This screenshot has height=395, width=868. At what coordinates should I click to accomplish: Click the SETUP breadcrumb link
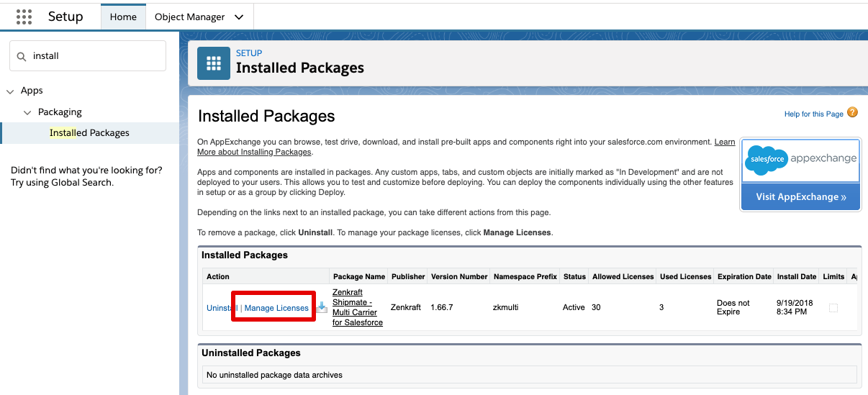click(x=249, y=53)
